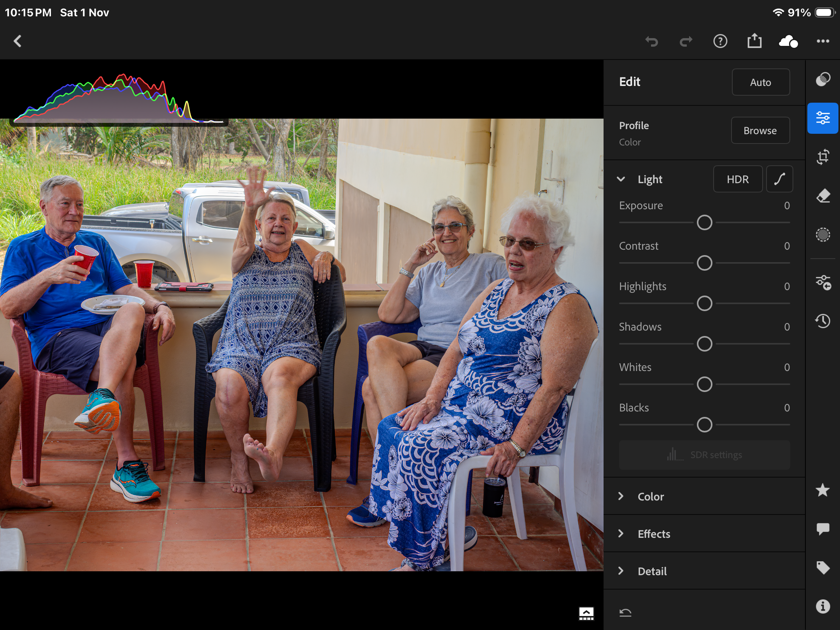Open the Masking tool in the sidebar

pyautogui.click(x=822, y=79)
